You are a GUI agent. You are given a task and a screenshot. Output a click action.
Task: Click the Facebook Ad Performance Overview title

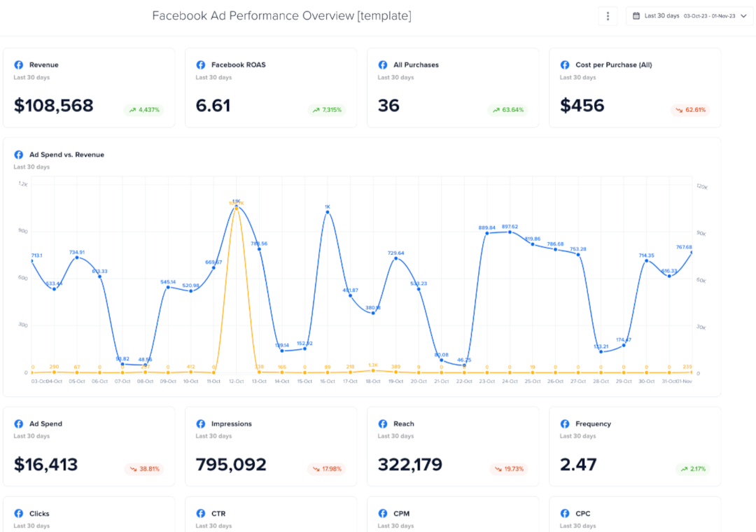pyautogui.click(x=281, y=16)
